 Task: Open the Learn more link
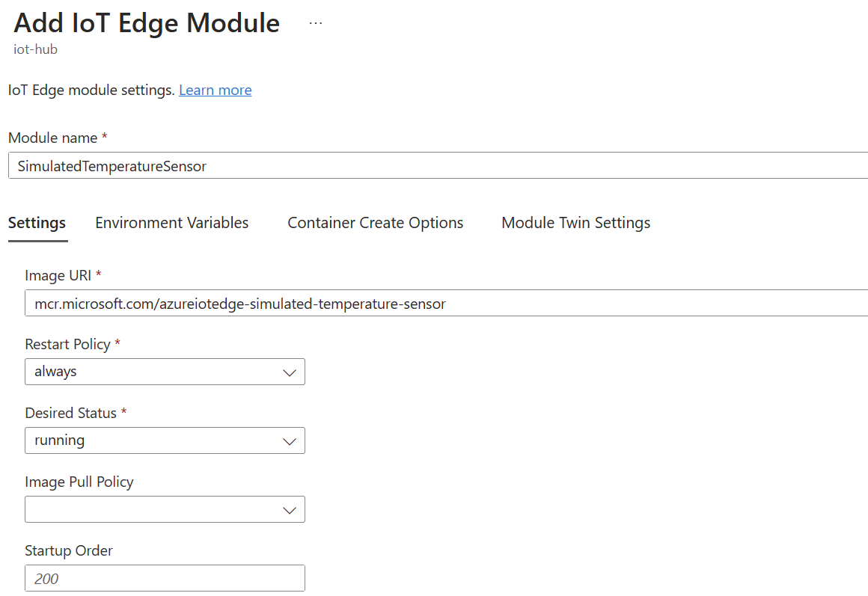point(216,90)
